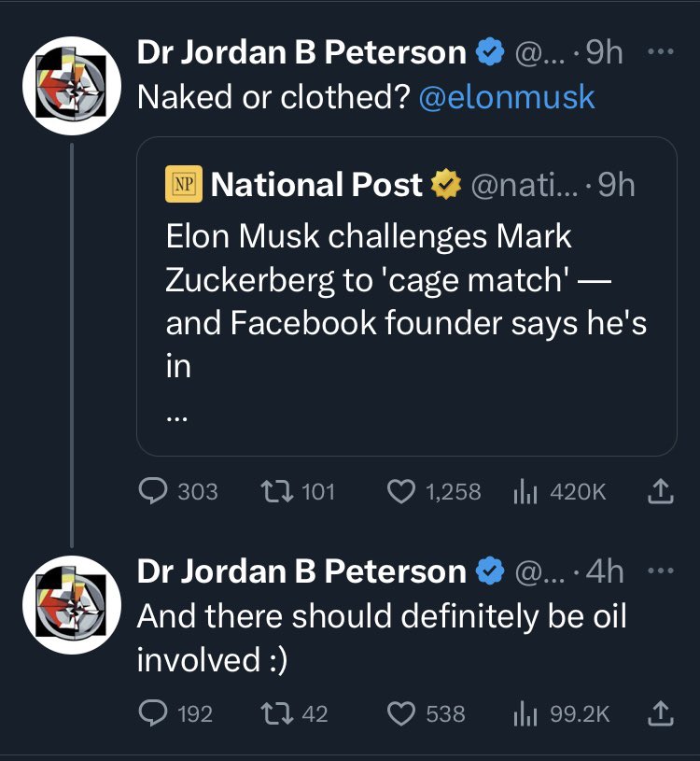Retweet the "Naked or clothed?" tweet
This screenshot has width=700, height=761.
coord(298,491)
